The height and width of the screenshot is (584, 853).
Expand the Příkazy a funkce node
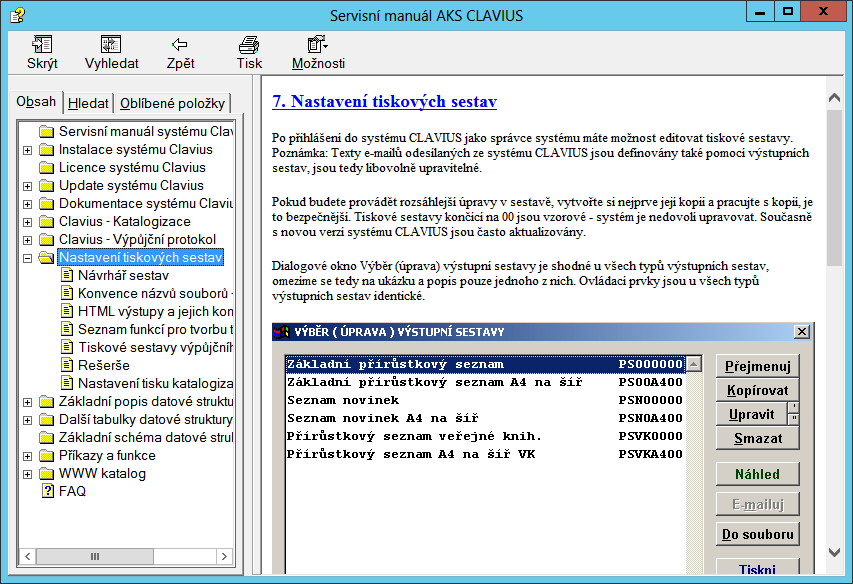[28, 456]
